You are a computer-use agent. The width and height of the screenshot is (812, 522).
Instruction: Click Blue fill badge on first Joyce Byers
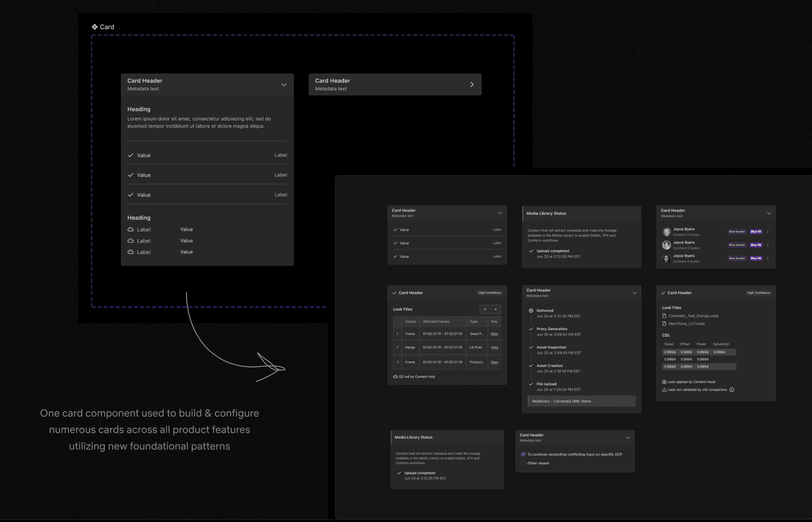tap(756, 232)
